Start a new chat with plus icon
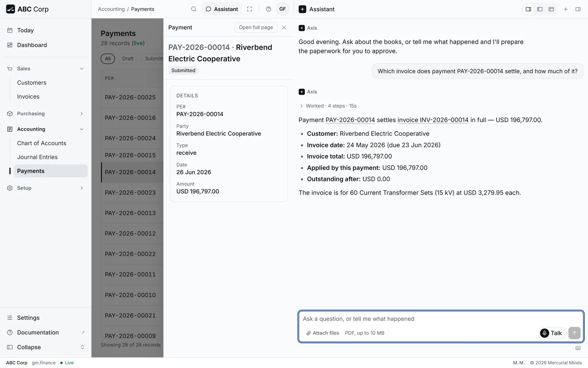588x368 pixels. 566,9
